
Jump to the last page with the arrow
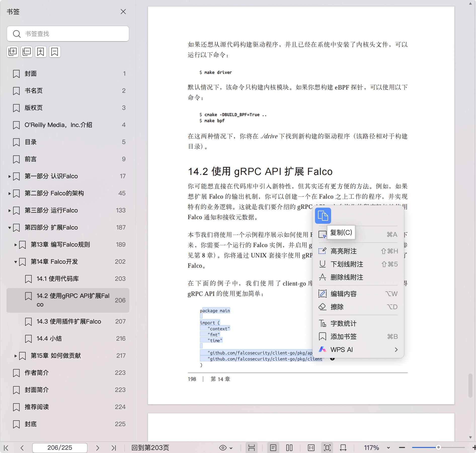click(114, 448)
